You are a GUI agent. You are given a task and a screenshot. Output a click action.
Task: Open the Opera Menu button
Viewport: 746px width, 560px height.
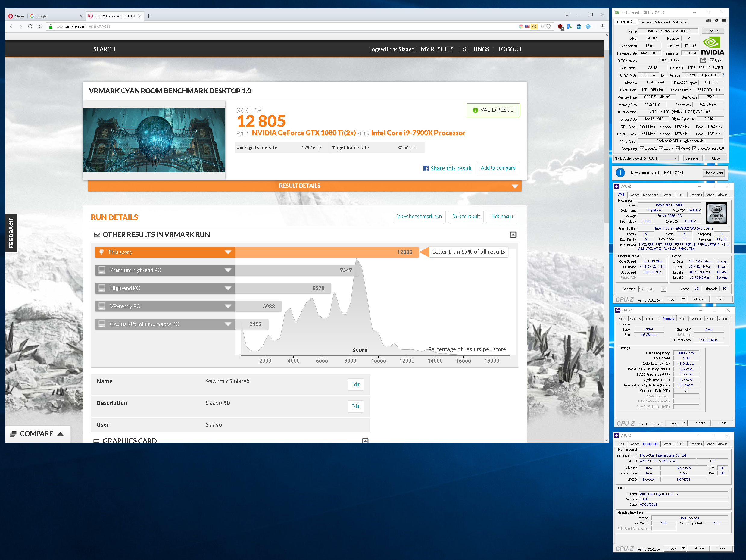pyautogui.click(x=16, y=16)
